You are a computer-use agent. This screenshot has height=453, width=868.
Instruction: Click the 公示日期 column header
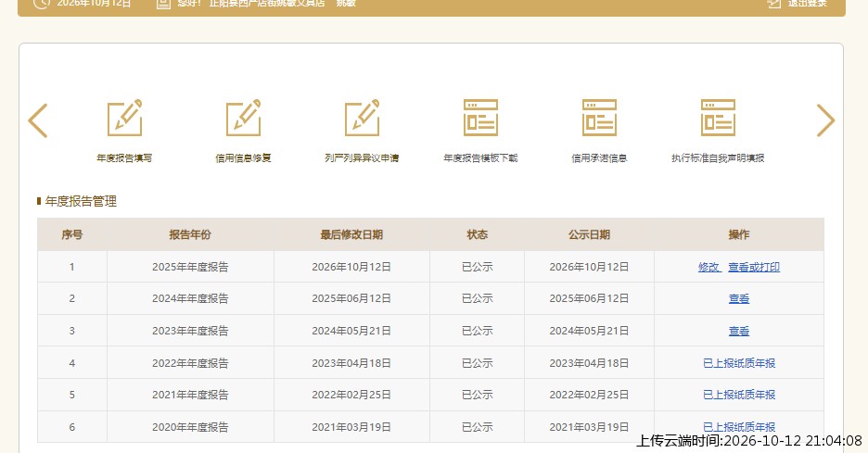(589, 234)
